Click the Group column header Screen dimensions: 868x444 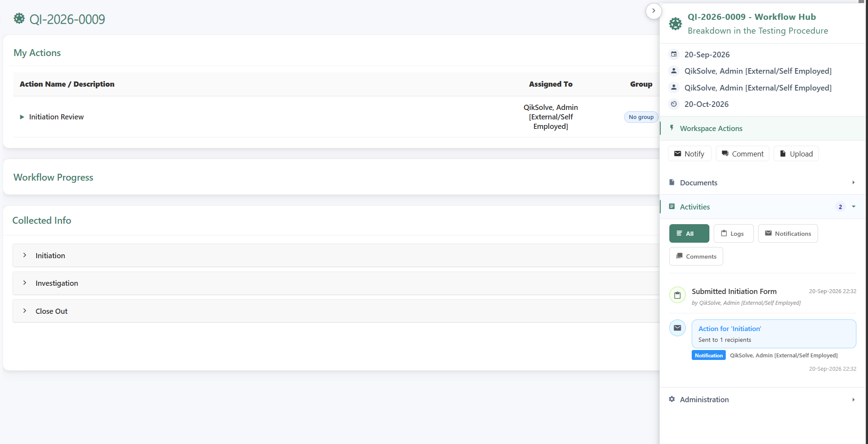641,84
